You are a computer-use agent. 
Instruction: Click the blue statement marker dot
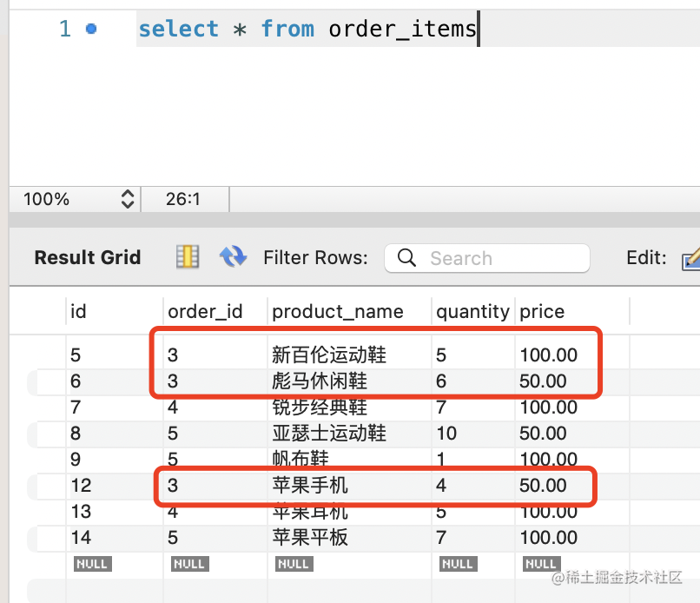[91, 29]
